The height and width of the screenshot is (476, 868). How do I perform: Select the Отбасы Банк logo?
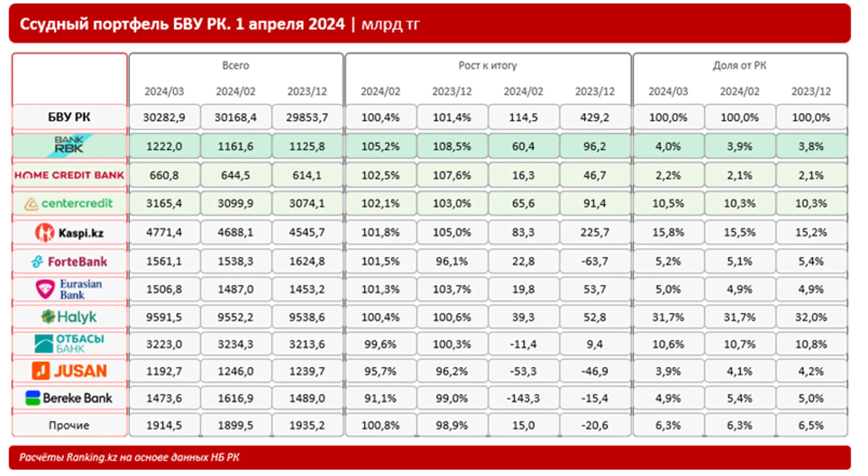coord(70,344)
